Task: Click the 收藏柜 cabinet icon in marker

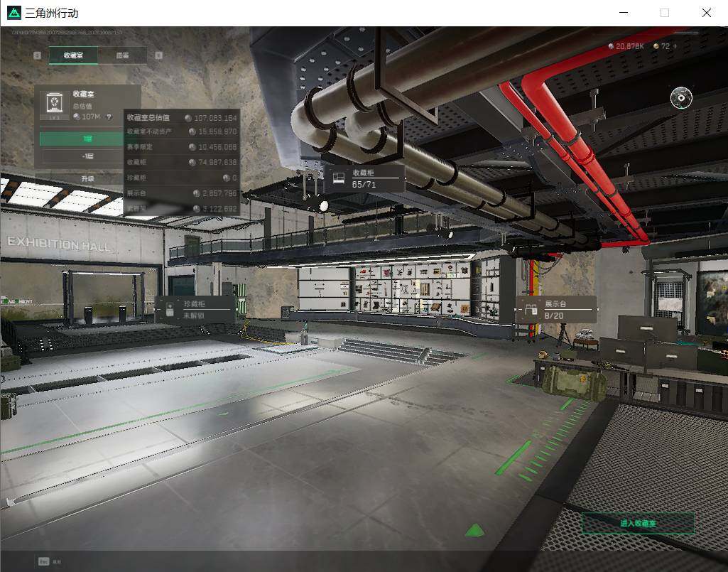Action: pyautogui.click(x=339, y=178)
